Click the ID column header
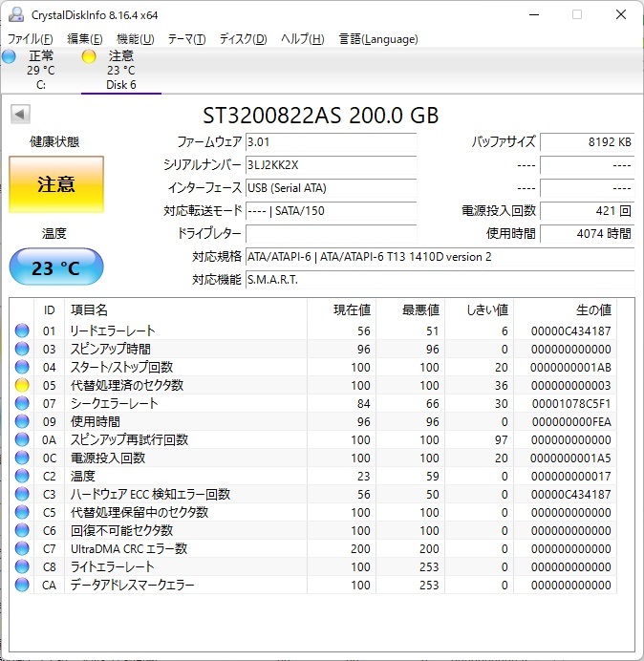 [50, 310]
